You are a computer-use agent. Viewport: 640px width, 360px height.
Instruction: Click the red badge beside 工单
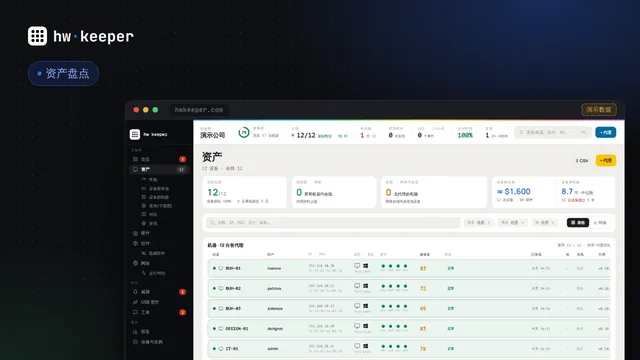pos(182,312)
